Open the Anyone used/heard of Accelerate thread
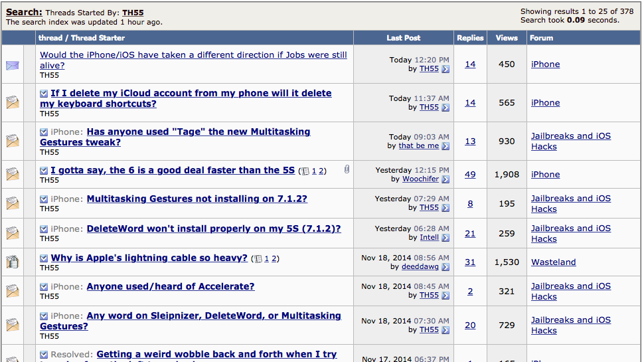644x362 pixels. [x=171, y=286]
